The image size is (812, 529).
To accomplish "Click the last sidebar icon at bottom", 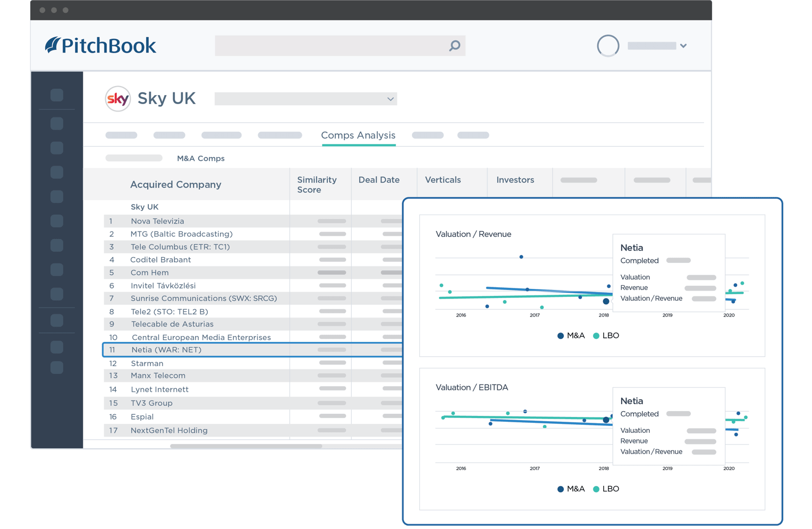I will click(x=57, y=368).
